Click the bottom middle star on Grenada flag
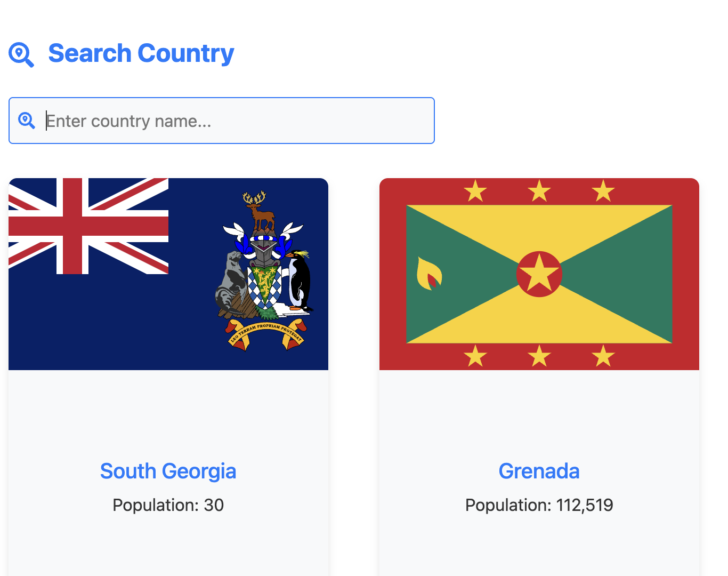Screen dimensions: 728x576 point(539,355)
